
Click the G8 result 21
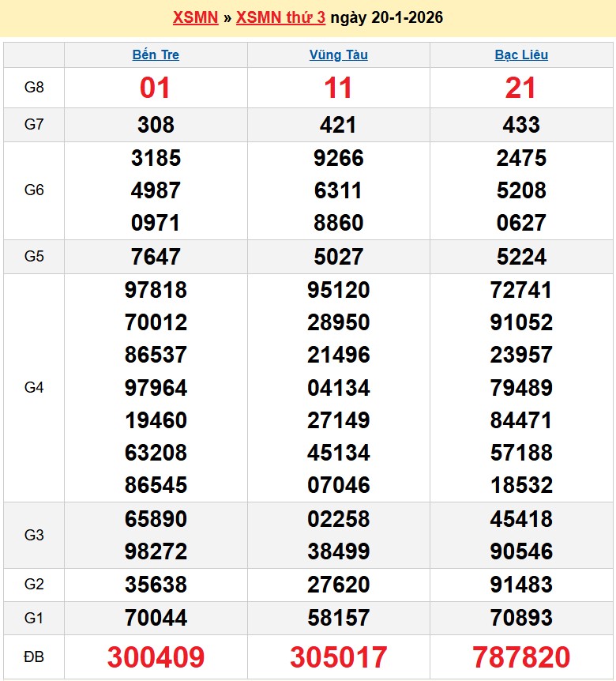pos(521,88)
